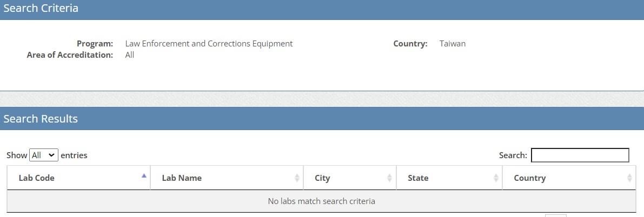Click the Country column header label
The height and width of the screenshot is (217, 644).
click(529, 178)
